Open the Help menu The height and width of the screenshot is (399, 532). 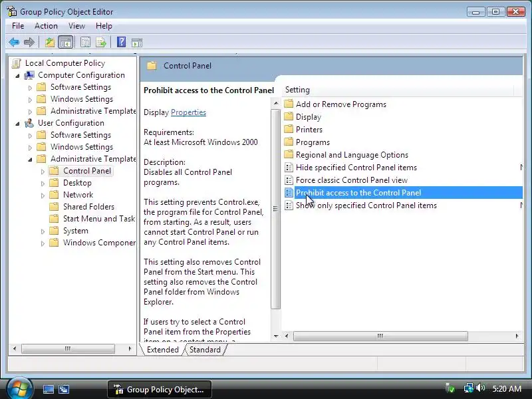coord(104,26)
